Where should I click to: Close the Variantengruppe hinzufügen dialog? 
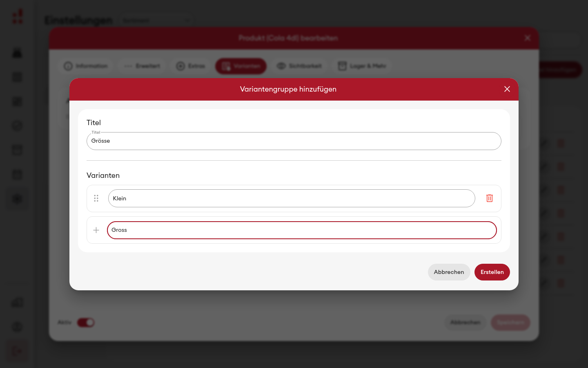click(x=507, y=89)
